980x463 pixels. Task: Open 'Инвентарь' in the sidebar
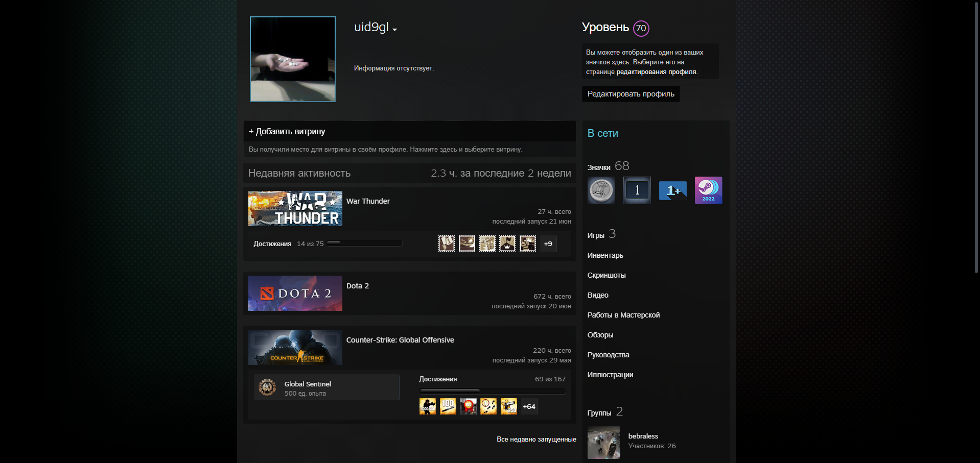[x=605, y=255]
